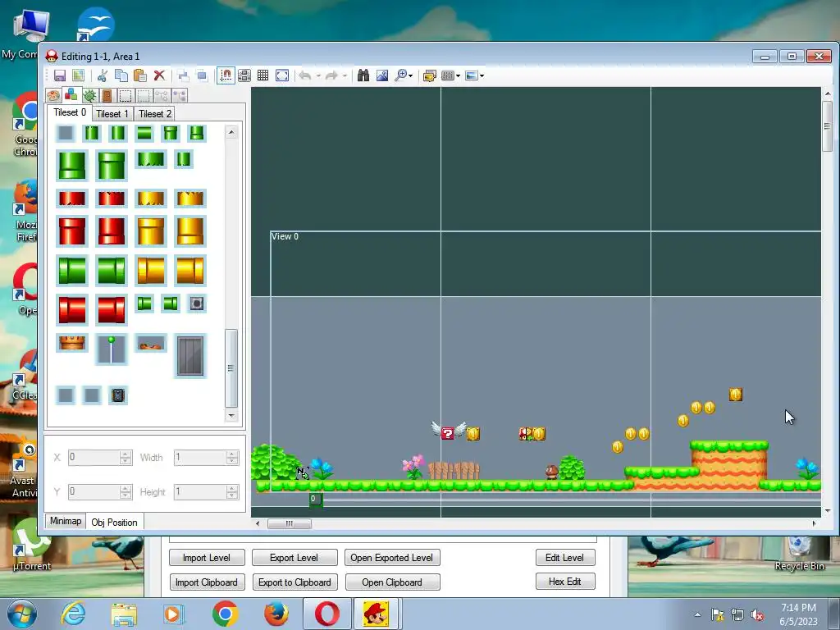This screenshot has height=630, width=840.
Task: Click the Export Level button
Action: [x=294, y=558]
